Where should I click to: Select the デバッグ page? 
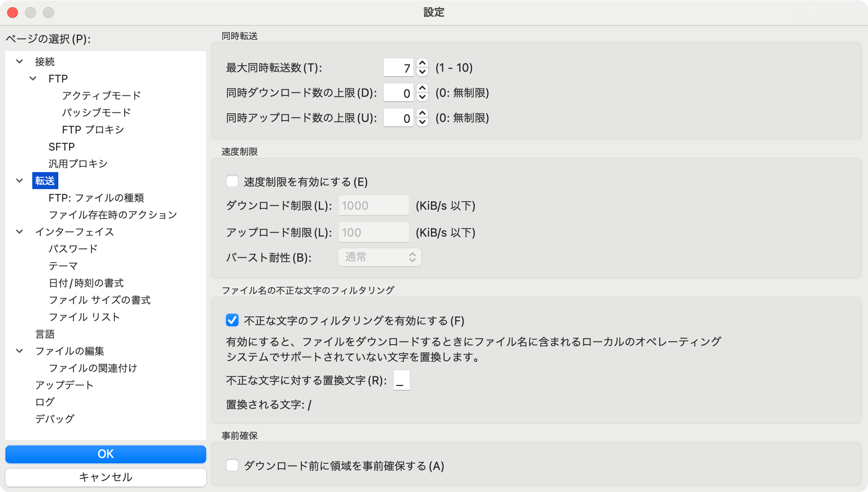55,419
